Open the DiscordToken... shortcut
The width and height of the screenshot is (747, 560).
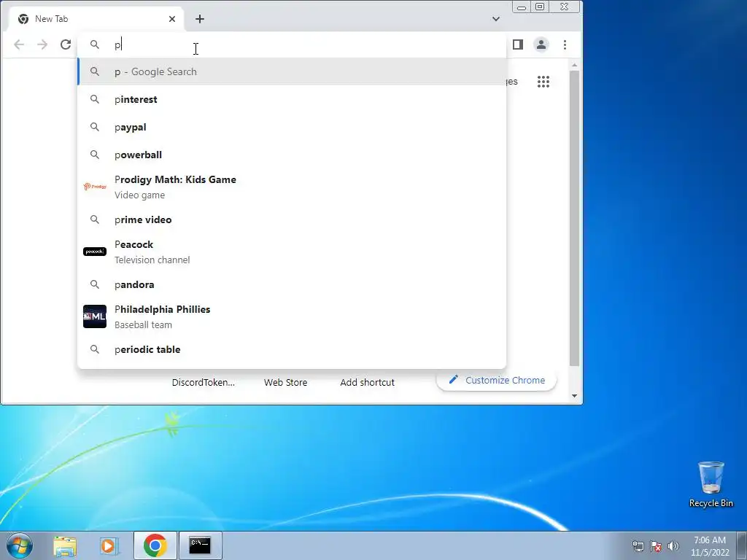click(204, 382)
